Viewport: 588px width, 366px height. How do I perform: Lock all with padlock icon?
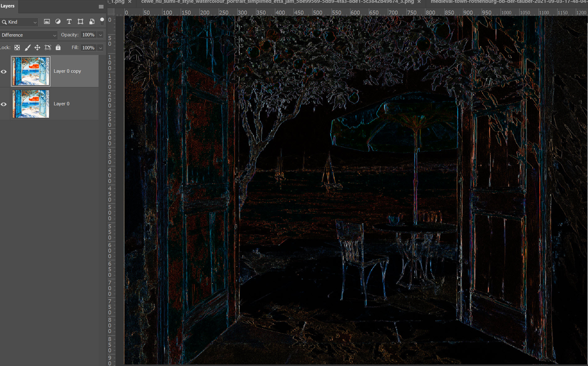point(58,48)
